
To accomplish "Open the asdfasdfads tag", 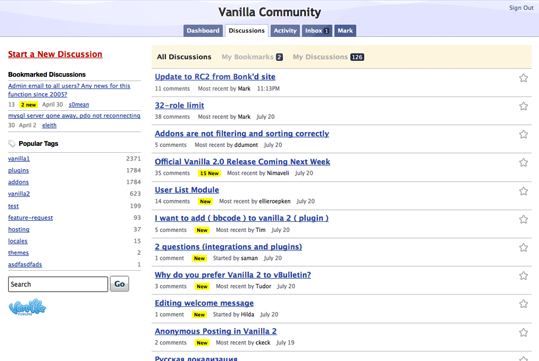I will point(25,264).
